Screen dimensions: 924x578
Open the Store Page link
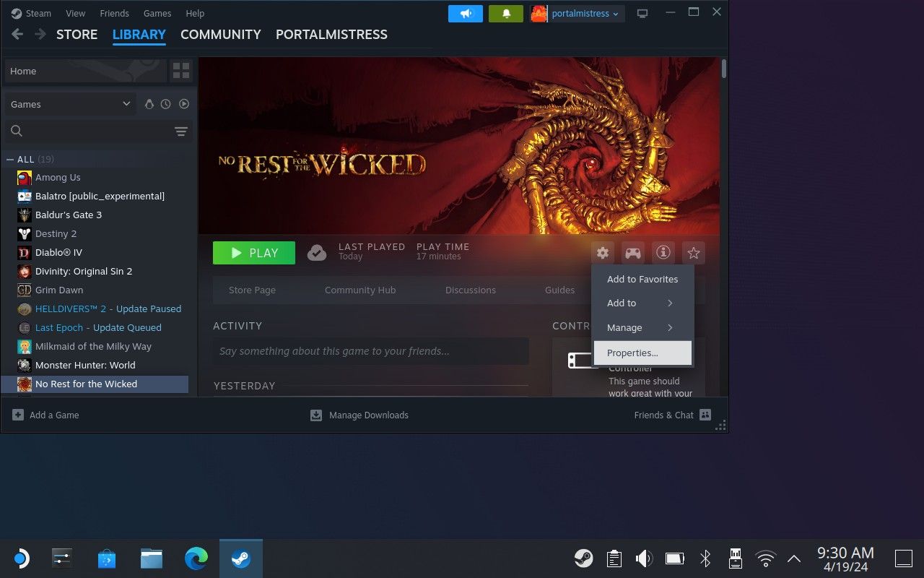click(x=252, y=290)
